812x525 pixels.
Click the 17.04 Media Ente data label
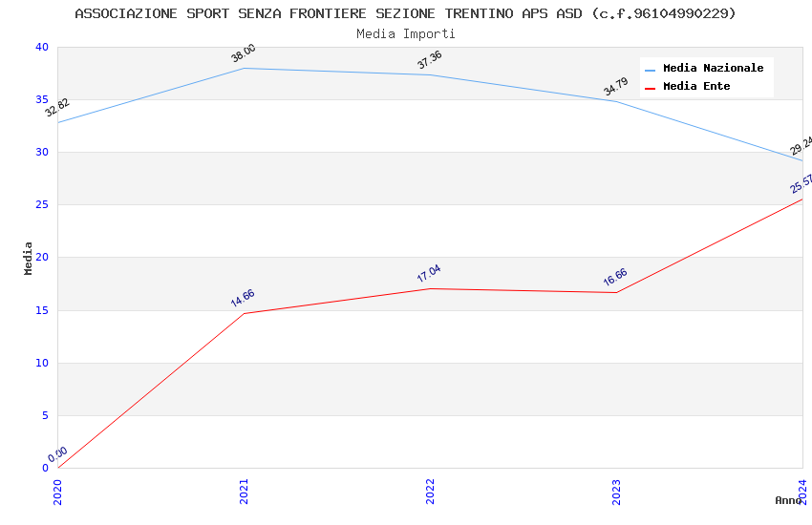pyautogui.click(x=429, y=273)
